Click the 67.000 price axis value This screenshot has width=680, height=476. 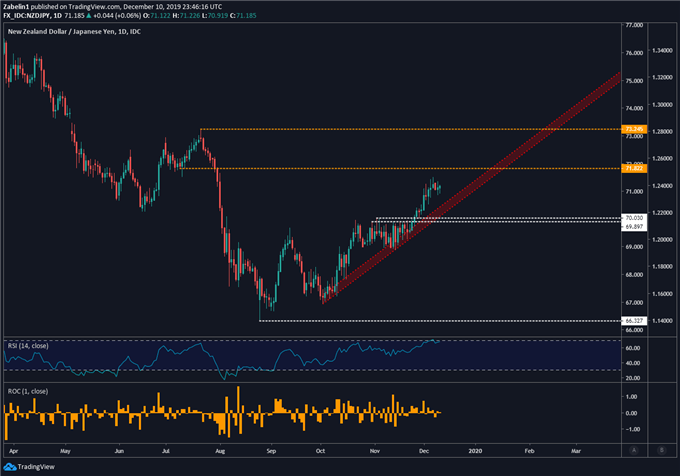click(634, 303)
